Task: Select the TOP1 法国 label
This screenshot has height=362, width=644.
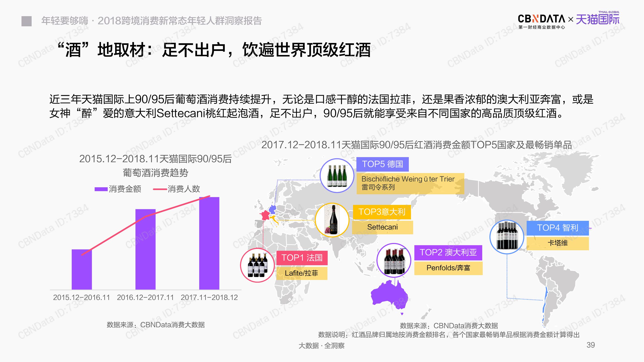Action: 302,258
